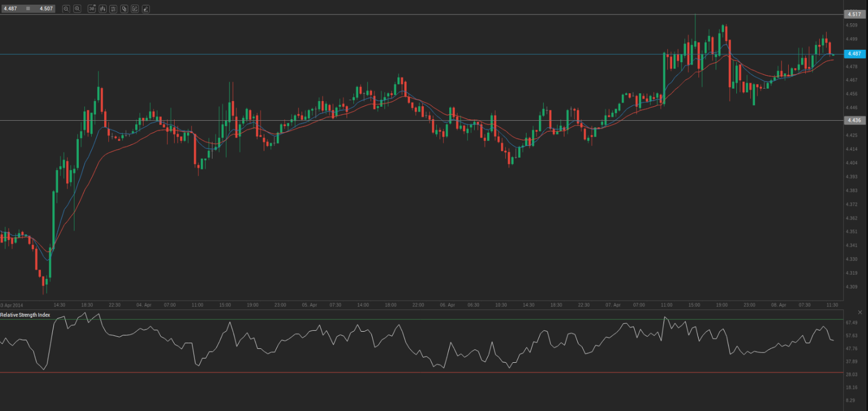The width and height of the screenshot is (868, 411).
Task: Click the 05. Apr date marker on time axis
Action: (309, 305)
